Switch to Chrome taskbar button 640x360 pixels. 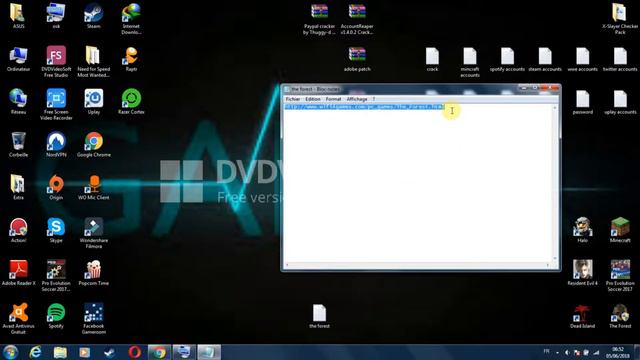click(x=159, y=352)
